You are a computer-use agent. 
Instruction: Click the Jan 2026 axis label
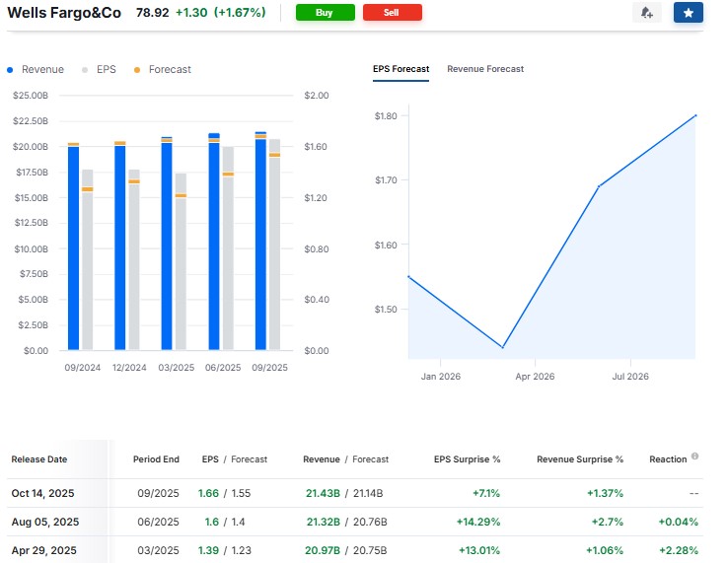click(441, 377)
